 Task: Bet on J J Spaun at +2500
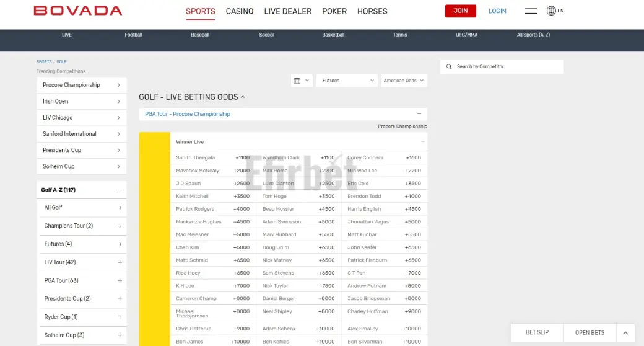tap(213, 184)
